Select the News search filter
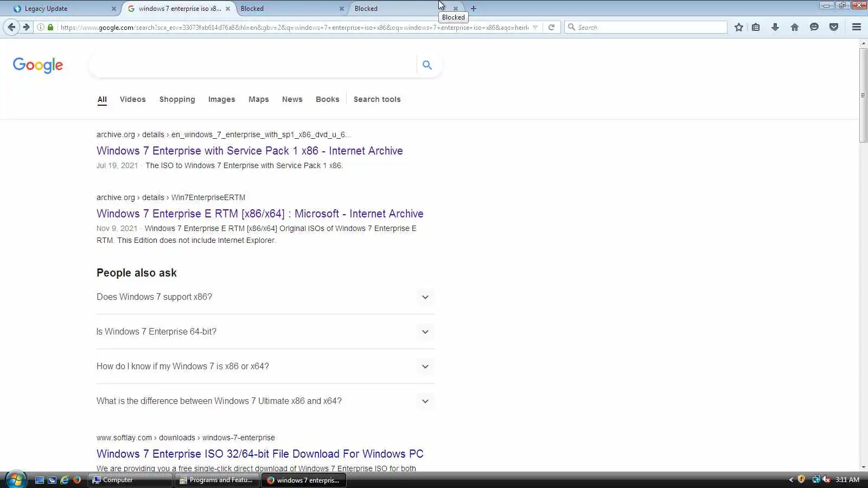868x488 pixels. 292,99
